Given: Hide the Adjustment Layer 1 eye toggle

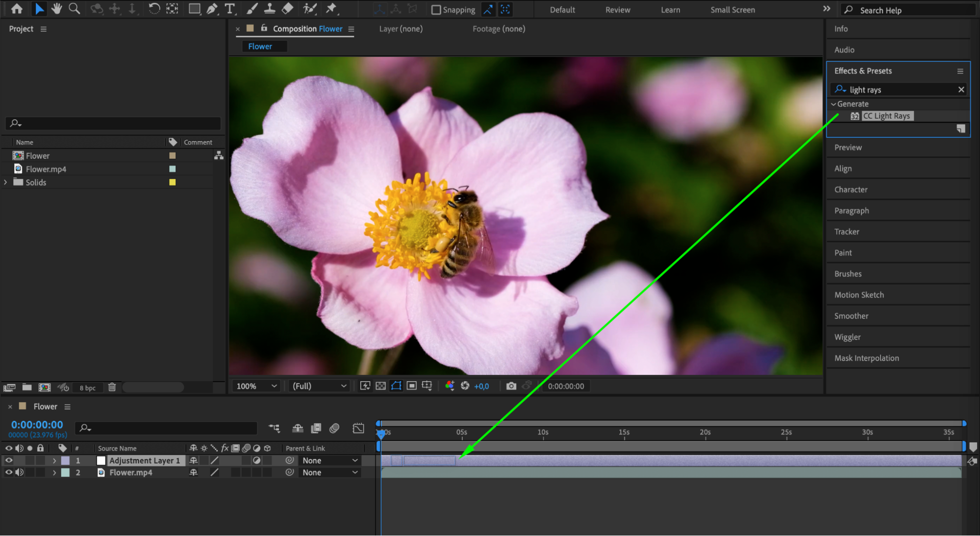Looking at the screenshot, I should 8,461.
